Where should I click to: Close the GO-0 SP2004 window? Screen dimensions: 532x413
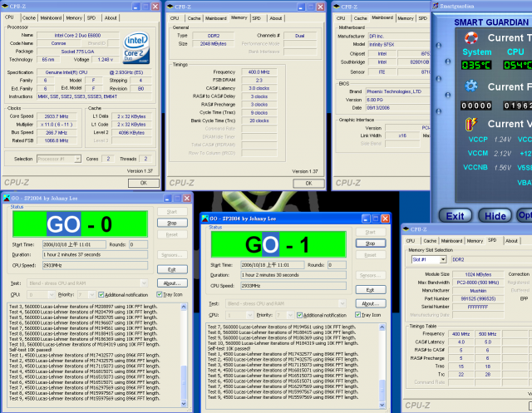coord(187,198)
